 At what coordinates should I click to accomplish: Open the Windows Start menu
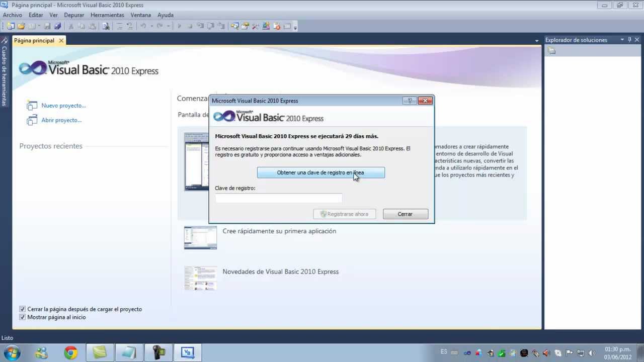tap(12, 352)
